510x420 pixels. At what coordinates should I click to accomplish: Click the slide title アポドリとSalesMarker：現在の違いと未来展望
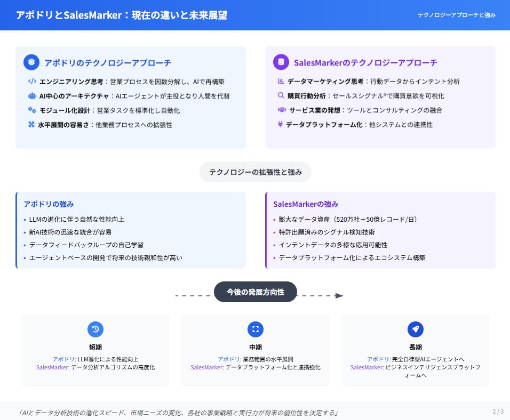(122, 15)
